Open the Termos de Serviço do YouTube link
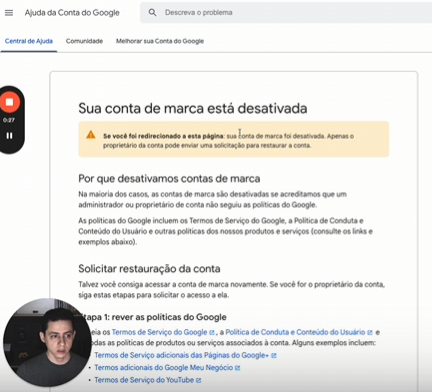The height and width of the screenshot is (392, 432). click(144, 380)
